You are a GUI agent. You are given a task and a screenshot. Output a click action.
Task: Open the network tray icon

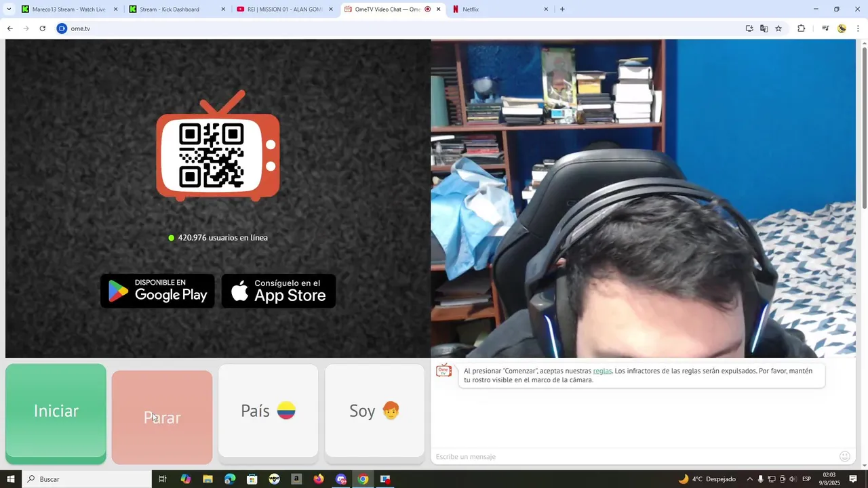click(771, 479)
